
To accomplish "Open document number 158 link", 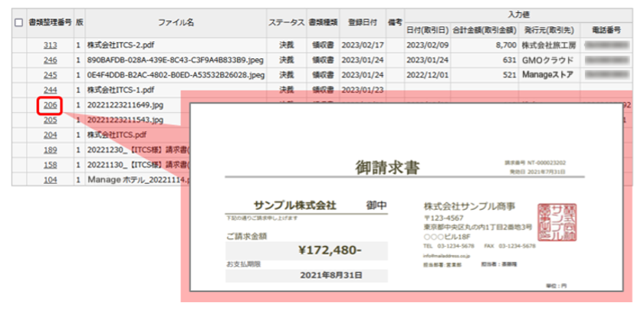I will (50, 165).
